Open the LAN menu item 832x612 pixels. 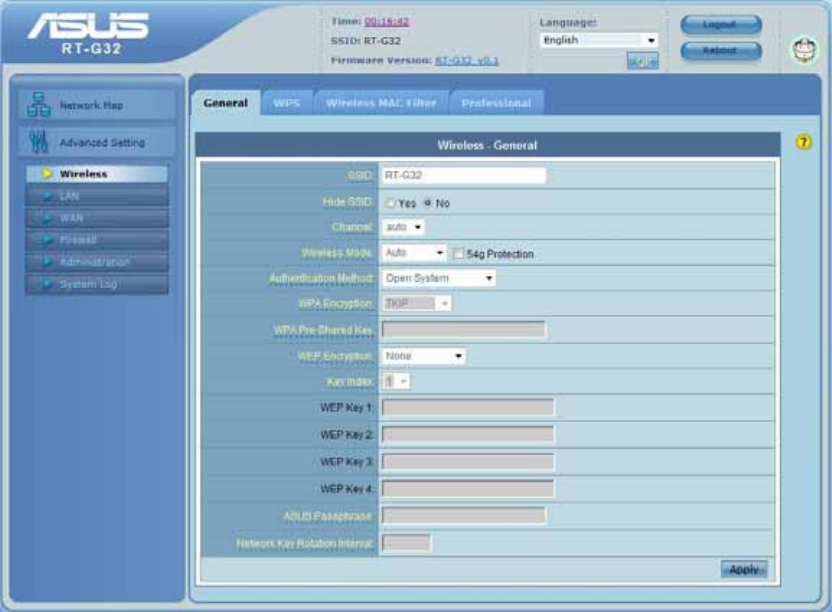[97, 196]
